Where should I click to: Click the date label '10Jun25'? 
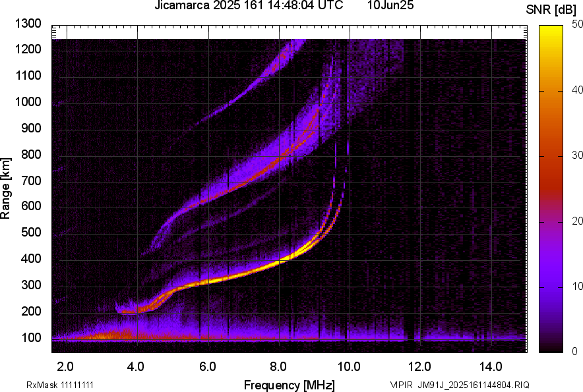point(390,5)
